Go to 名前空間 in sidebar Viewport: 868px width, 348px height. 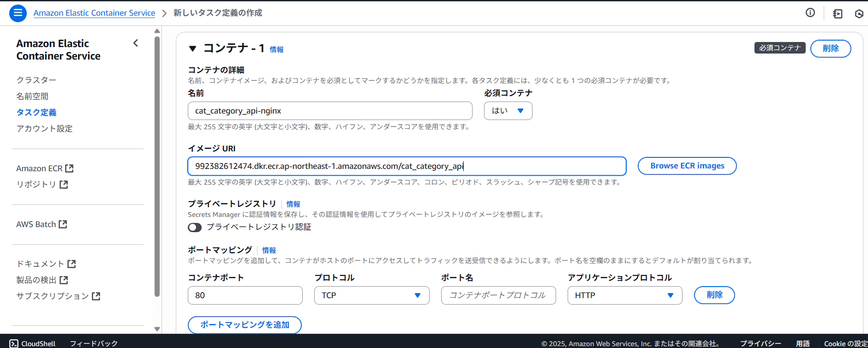tap(32, 96)
